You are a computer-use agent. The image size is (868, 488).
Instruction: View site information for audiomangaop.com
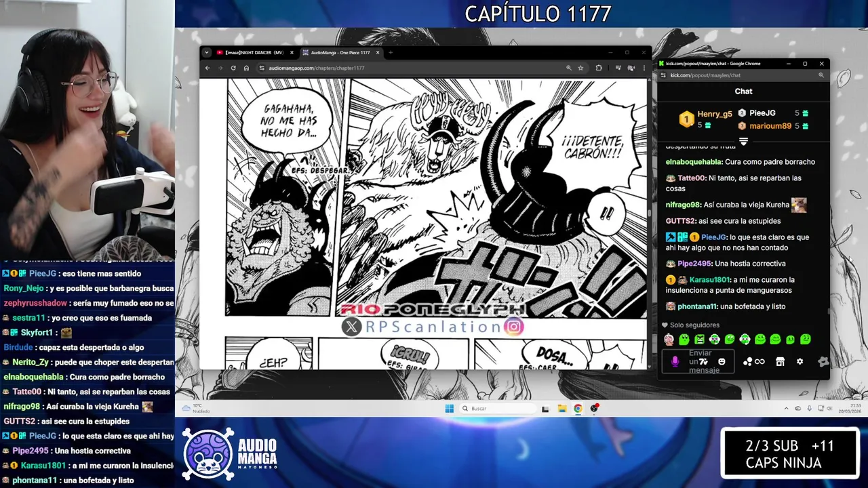[x=262, y=68]
